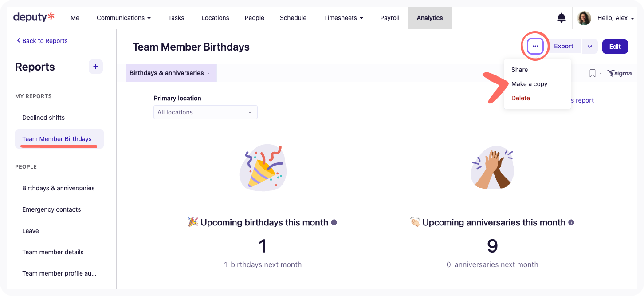Click Alex's profile avatar
Screen dimensions: 644x296
(584, 18)
